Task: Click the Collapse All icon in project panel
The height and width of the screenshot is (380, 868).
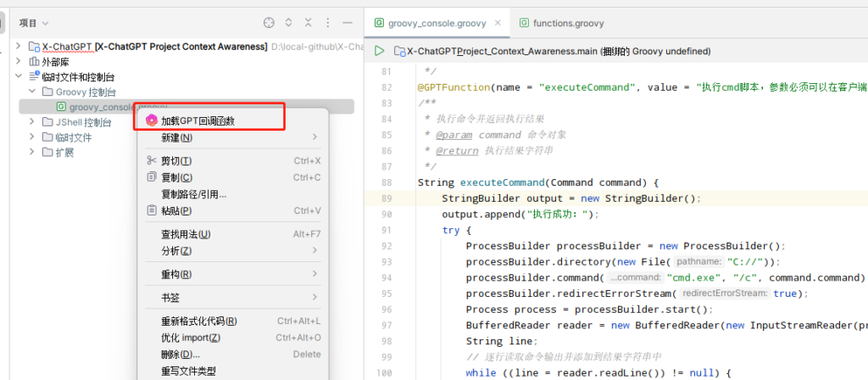Action: [x=308, y=23]
